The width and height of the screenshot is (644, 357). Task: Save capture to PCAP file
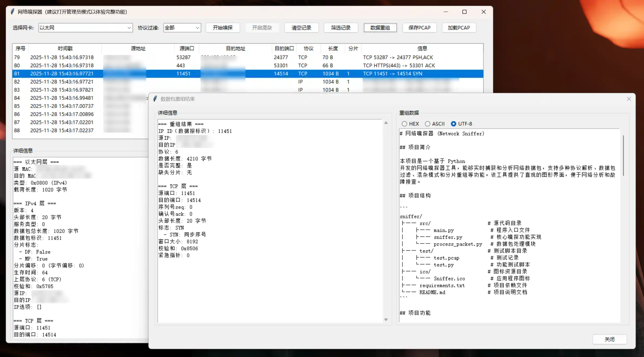click(x=419, y=28)
